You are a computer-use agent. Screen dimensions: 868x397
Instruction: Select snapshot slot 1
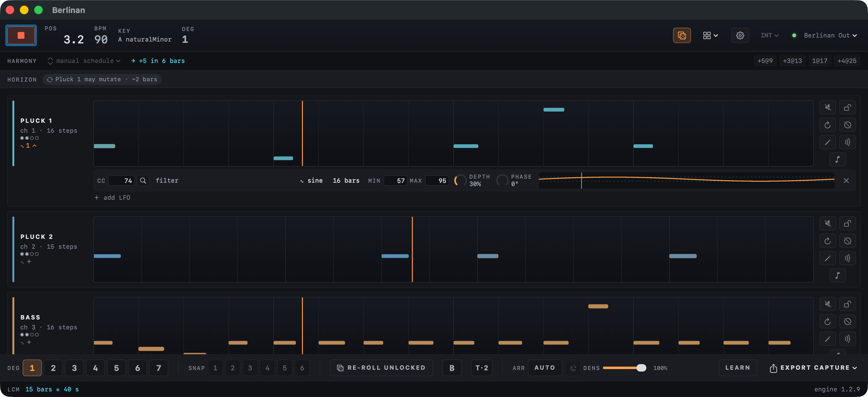215,368
